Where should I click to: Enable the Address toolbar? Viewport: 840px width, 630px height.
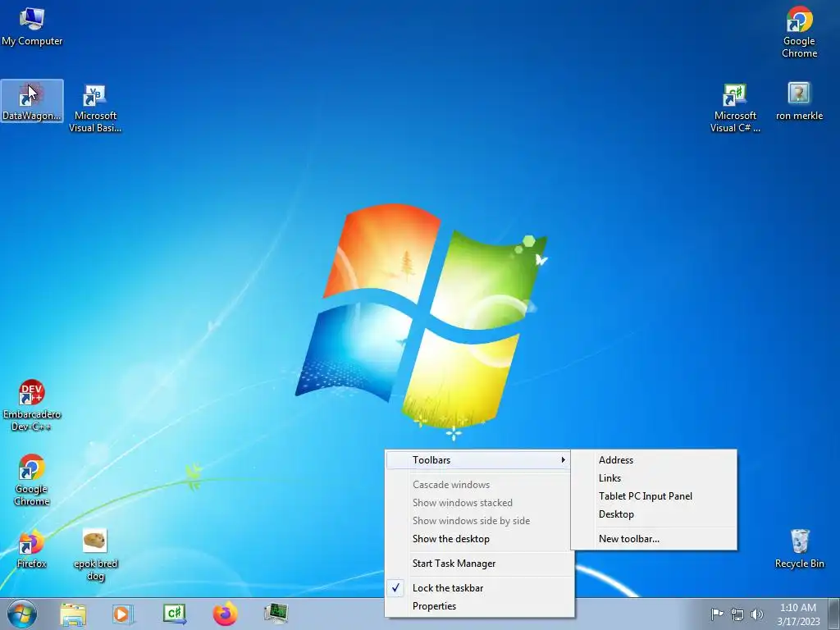coord(654,460)
